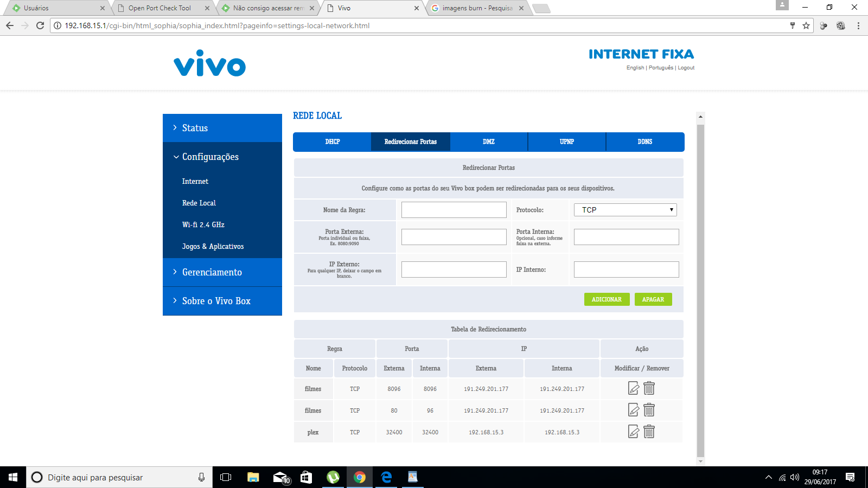Click the ADICIONAR button
The width and height of the screenshot is (868, 488).
click(607, 299)
